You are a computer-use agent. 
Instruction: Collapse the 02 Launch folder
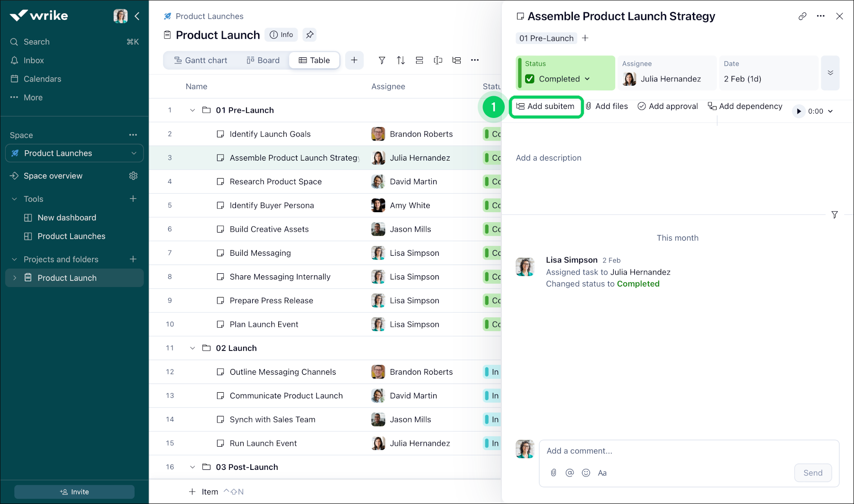192,348
